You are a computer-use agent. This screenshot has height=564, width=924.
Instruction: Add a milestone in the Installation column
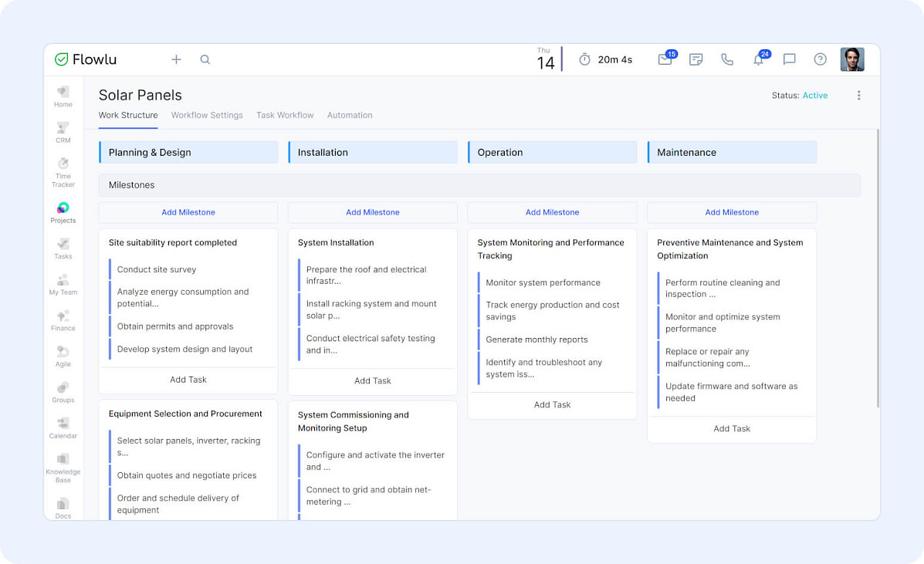click(373, 212)
